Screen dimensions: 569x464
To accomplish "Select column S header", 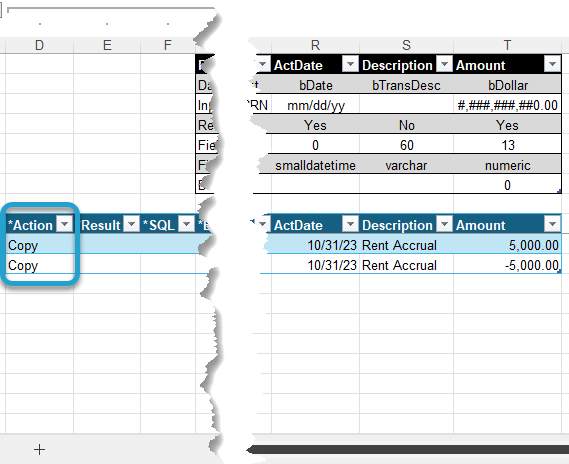I will tap(406, 45).
